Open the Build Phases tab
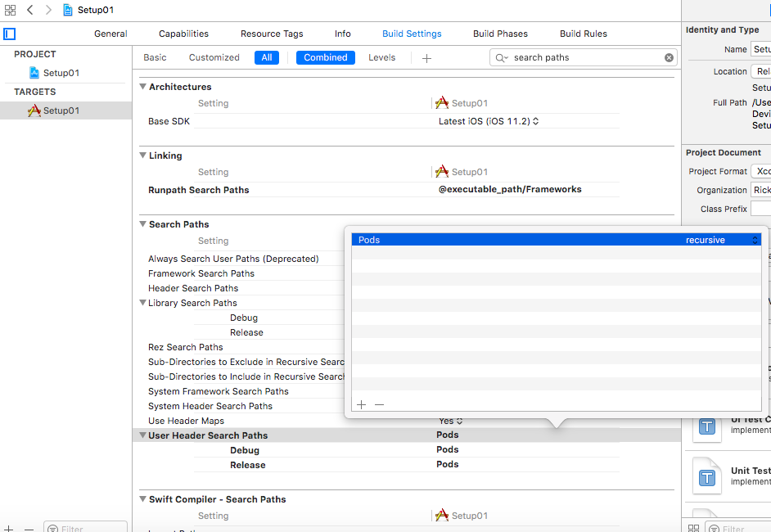771x532 pixels. (500, 34)
